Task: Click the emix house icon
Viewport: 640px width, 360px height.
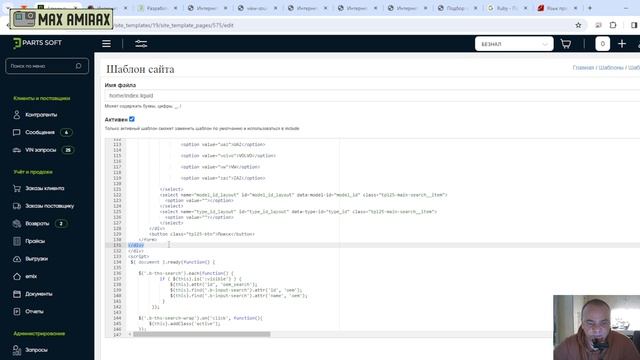Action: 17,276
